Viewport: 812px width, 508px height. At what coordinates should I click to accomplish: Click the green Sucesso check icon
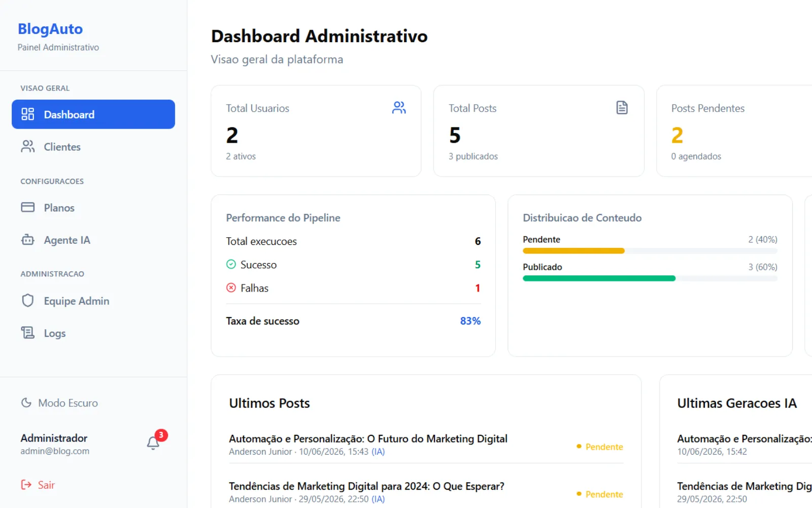231,264
